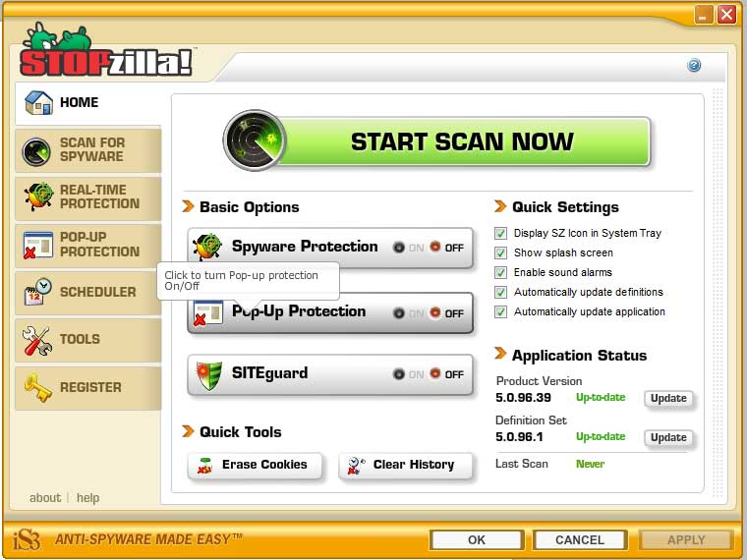Click START SCAN NOW button
Screen dimensions: 747x560
click(x=436, y=141)
